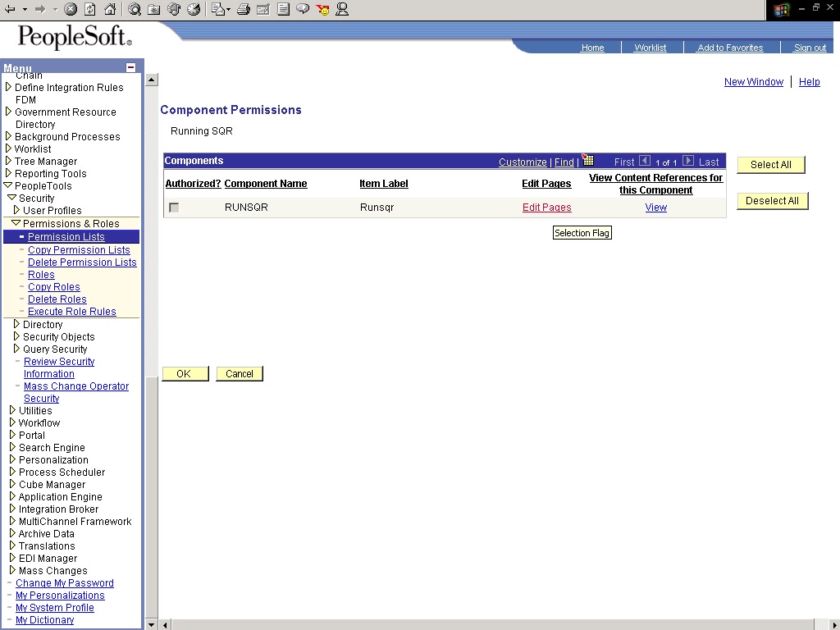Open the Edit icon on the toolbar

262,10
